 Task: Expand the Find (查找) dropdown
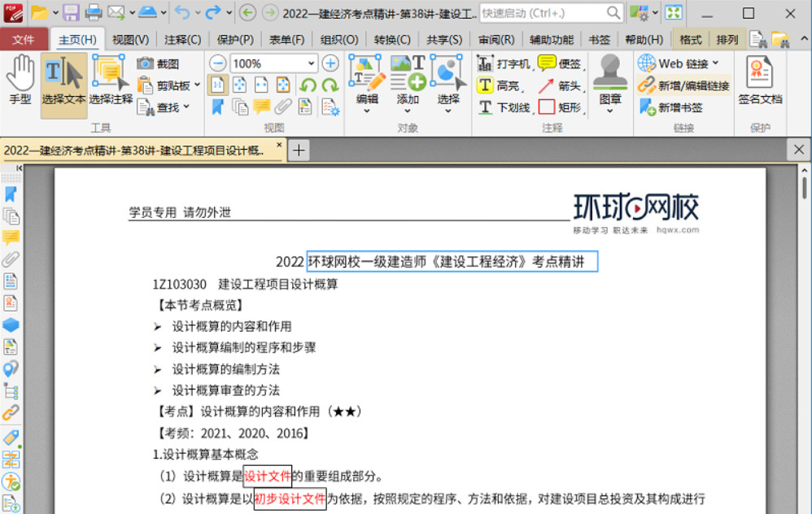186,107
